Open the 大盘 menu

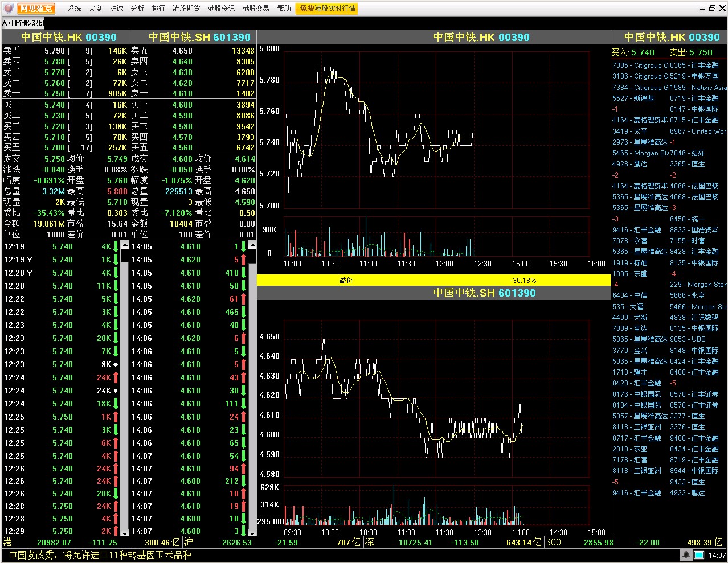click(95, 9)
